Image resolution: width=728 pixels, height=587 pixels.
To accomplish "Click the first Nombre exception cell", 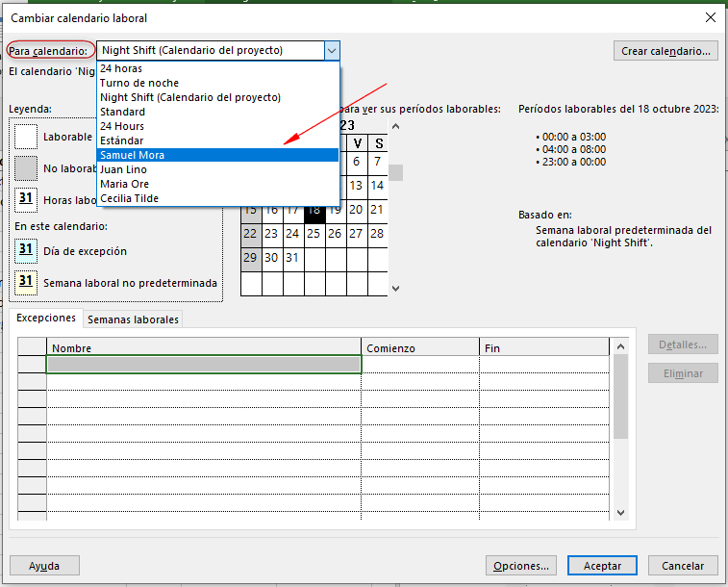I will pos(204,365).
